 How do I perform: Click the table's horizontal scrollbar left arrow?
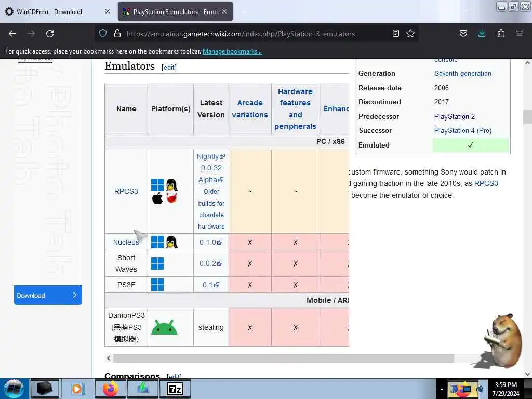(109, 358)
